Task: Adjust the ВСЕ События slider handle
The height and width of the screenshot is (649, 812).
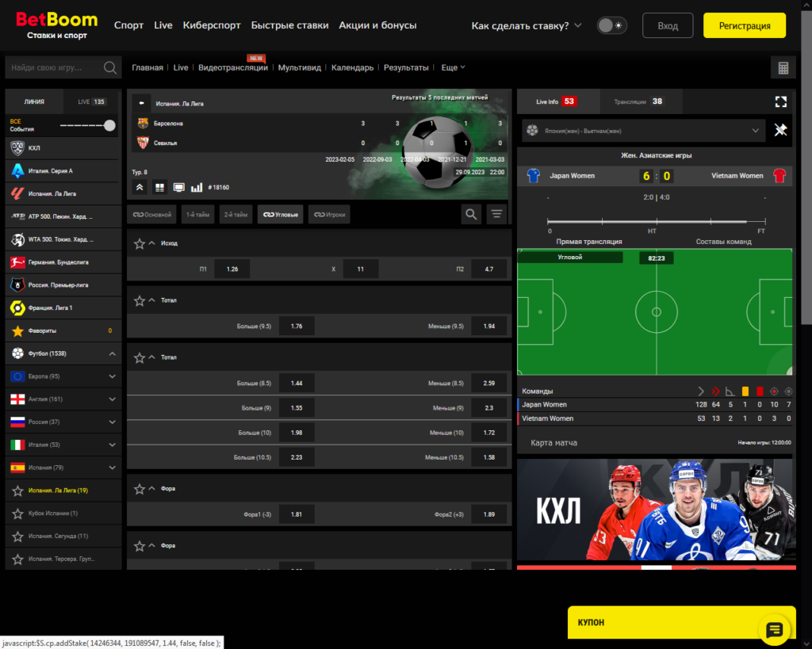Action: (x=109, y=125)
